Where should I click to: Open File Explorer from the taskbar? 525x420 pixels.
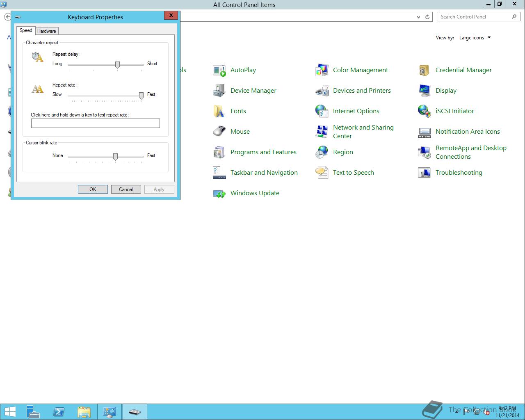tap(84, 412)
